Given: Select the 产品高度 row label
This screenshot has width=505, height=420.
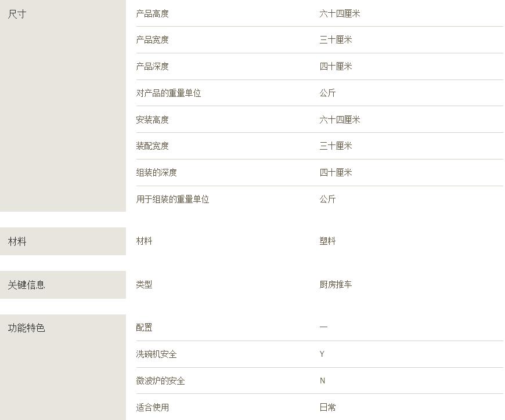Looking at the screenshot, I should click(x=152, y=13).
